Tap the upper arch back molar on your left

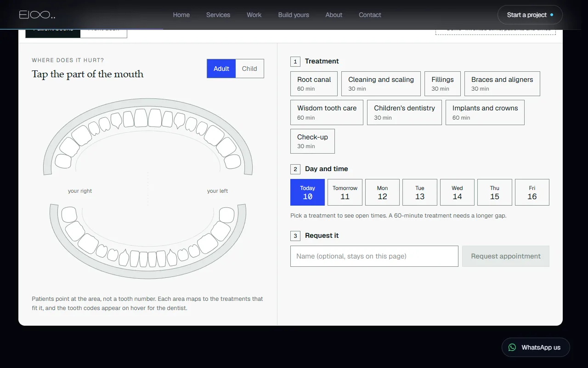pos(232,161)
